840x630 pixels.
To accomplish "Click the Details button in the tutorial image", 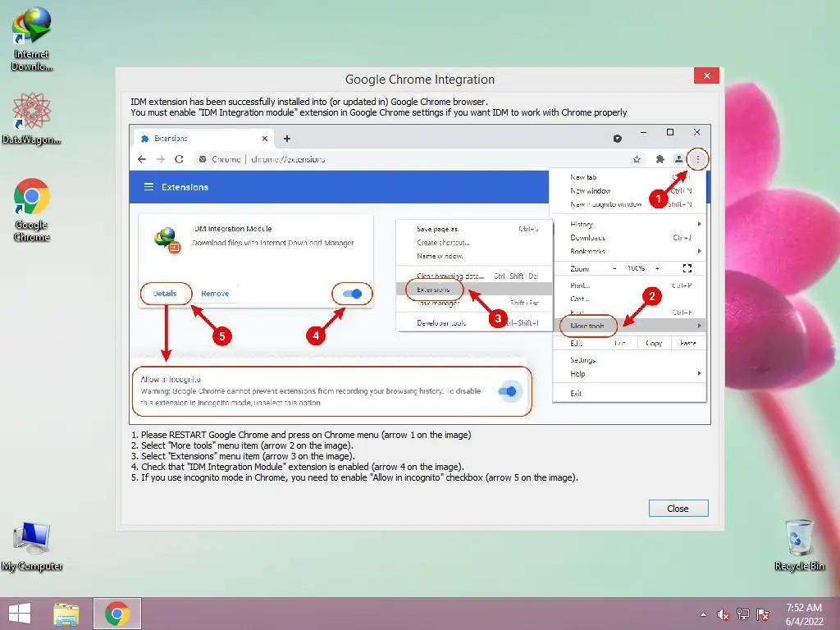I will pyautogui.click(x=165, y=294).
